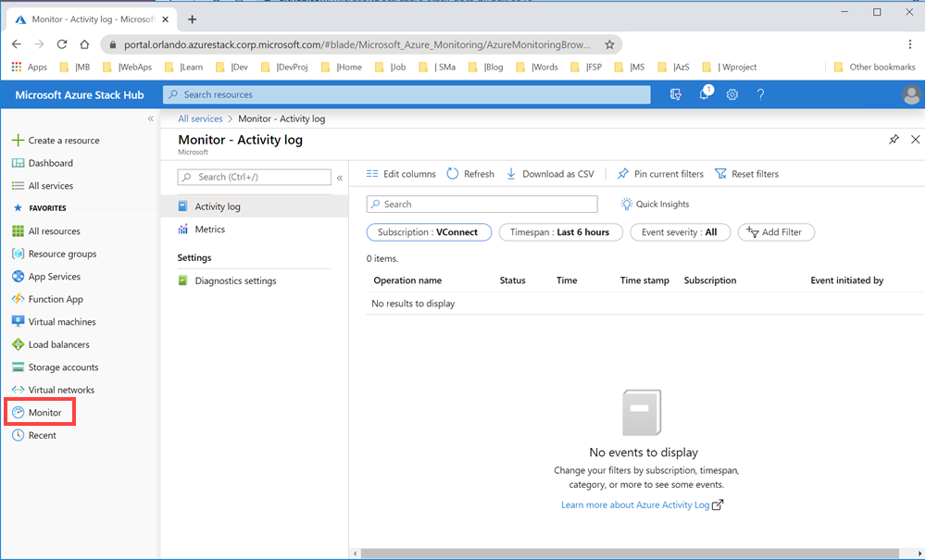Image resolution: width=926 pixels, height=560 pixels.
Task: Click inside the Search resources field
Action: (407, 93)
